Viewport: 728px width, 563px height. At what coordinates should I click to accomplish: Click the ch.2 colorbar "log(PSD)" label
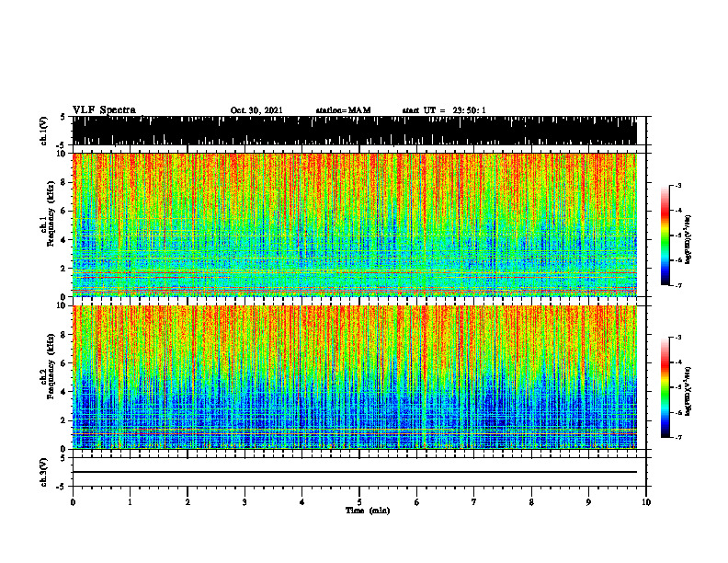(x=688, y=391)
